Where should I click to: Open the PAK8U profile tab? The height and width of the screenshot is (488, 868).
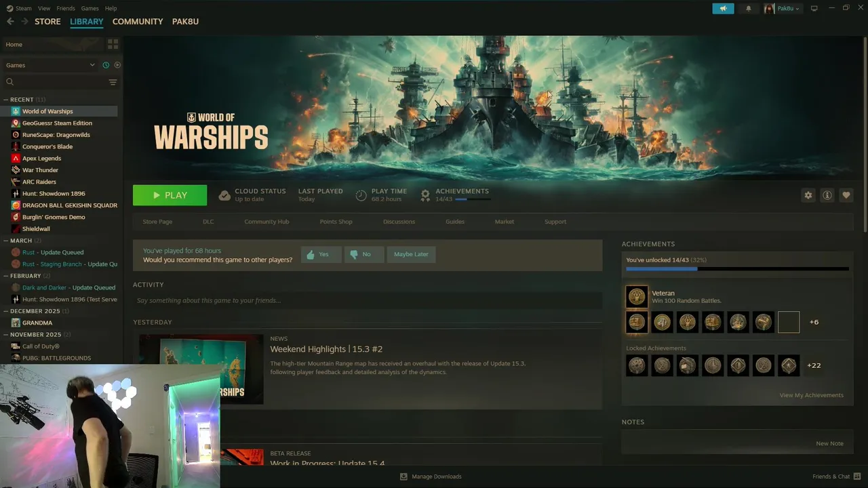click(x=185, y=22)
